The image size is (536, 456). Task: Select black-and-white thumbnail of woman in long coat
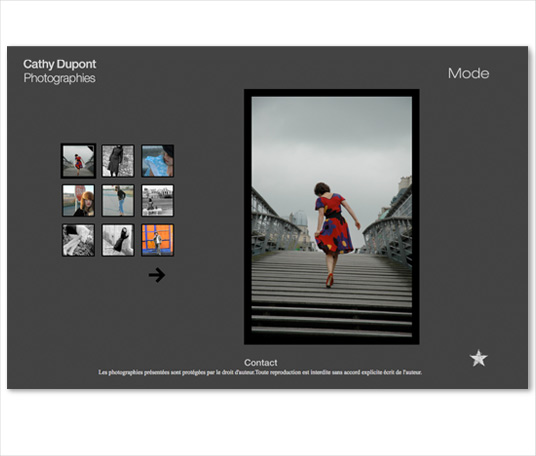pyautogui.click(x=118, y=161)
